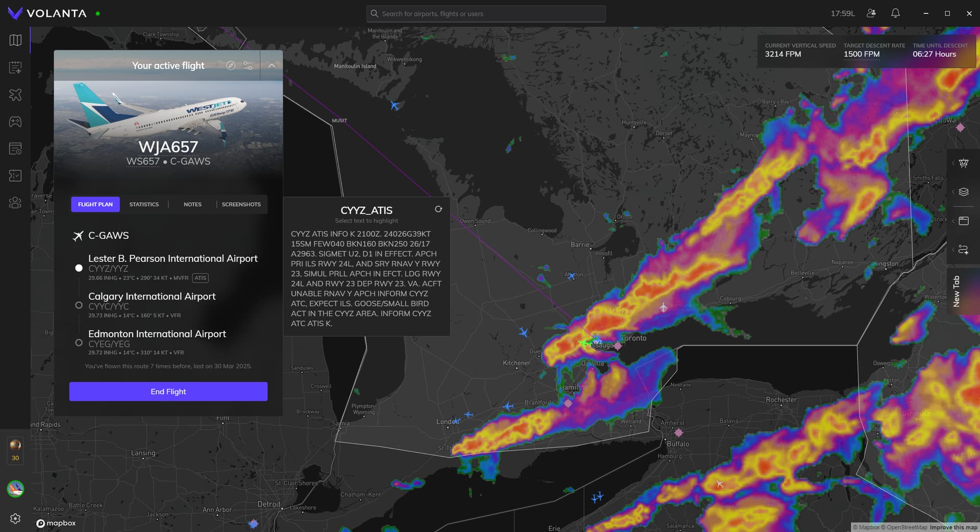
Task: Switch to the Statistics tab
Action: point(144,205)
